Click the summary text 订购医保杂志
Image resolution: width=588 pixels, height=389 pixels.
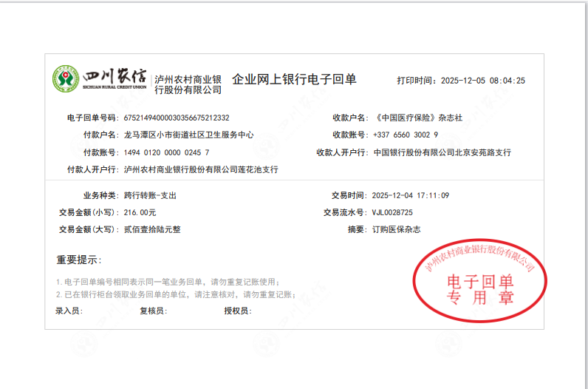tap(395, 230)
